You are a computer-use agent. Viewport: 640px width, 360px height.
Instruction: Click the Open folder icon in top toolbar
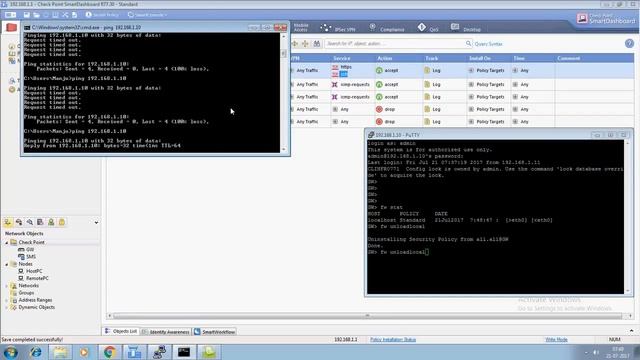click(x=36, y=15)
